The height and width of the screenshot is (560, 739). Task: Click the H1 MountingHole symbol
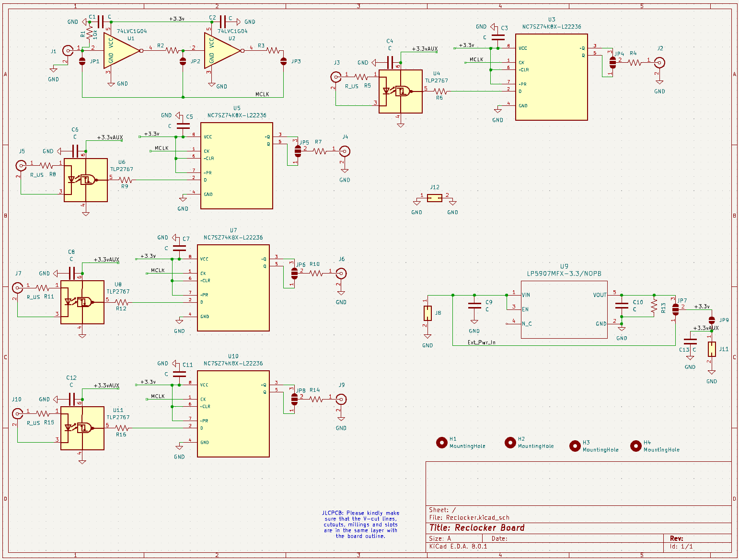(x=442, y=443)
